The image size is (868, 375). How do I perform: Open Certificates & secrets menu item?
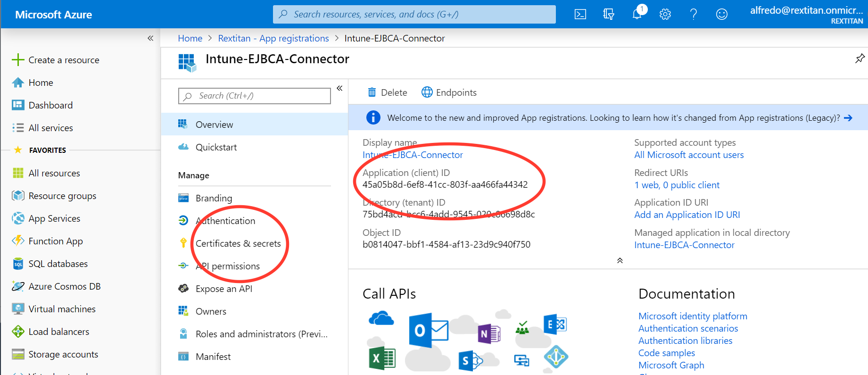238,243
